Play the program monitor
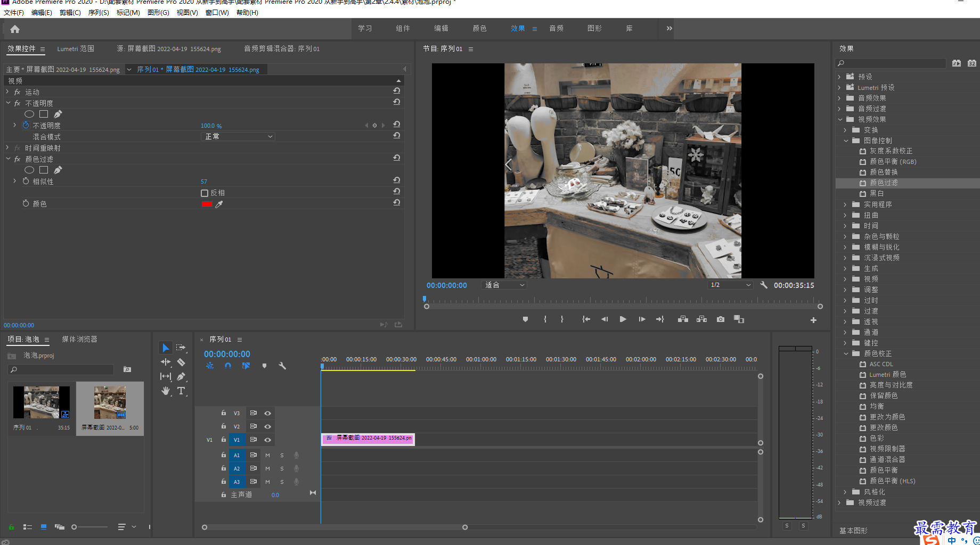Image resolution: width=980 pixels, height=545 pixels. 623,319
